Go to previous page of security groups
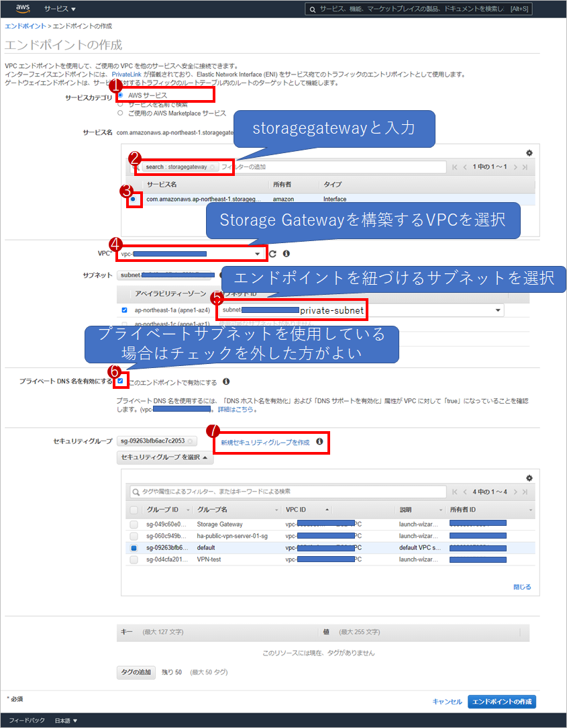Screen dimensions: 567x728 465,492
